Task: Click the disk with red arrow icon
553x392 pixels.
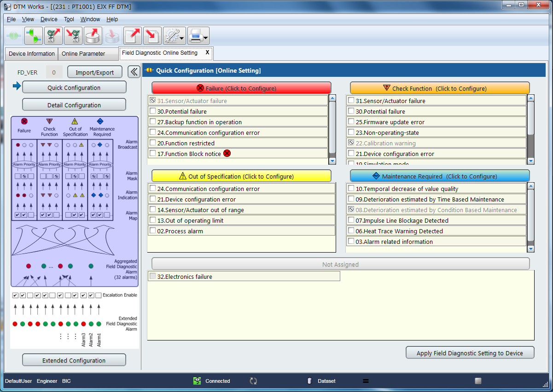Action: click(x=93, y=35)
